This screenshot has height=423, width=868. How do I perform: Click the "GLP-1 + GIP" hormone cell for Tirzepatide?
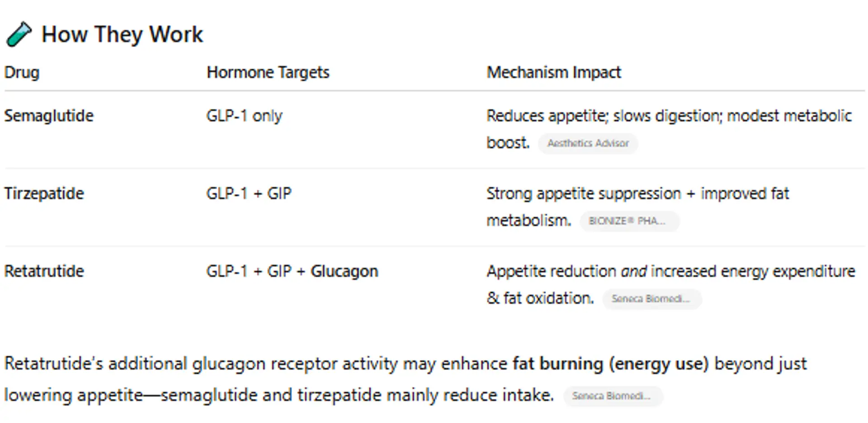coord(249,194)
